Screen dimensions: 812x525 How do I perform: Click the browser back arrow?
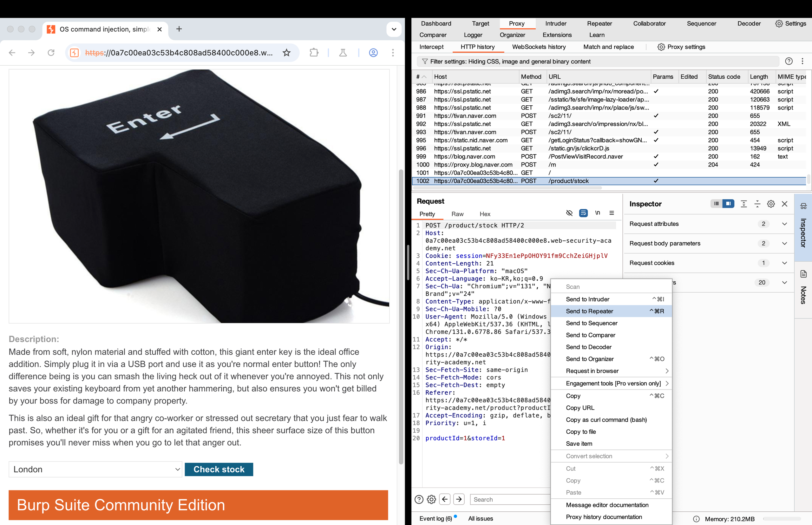pyautogui.click(x=12, y=53)
